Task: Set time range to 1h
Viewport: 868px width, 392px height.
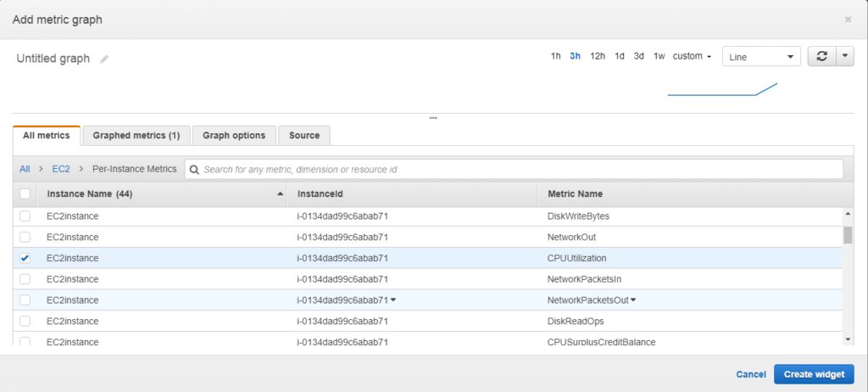Action: pos(555,56)
